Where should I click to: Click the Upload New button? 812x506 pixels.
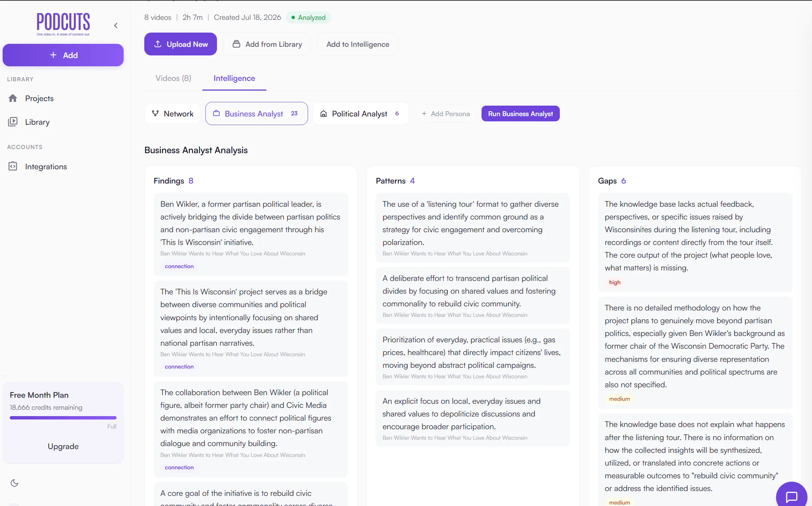(180, 44)
